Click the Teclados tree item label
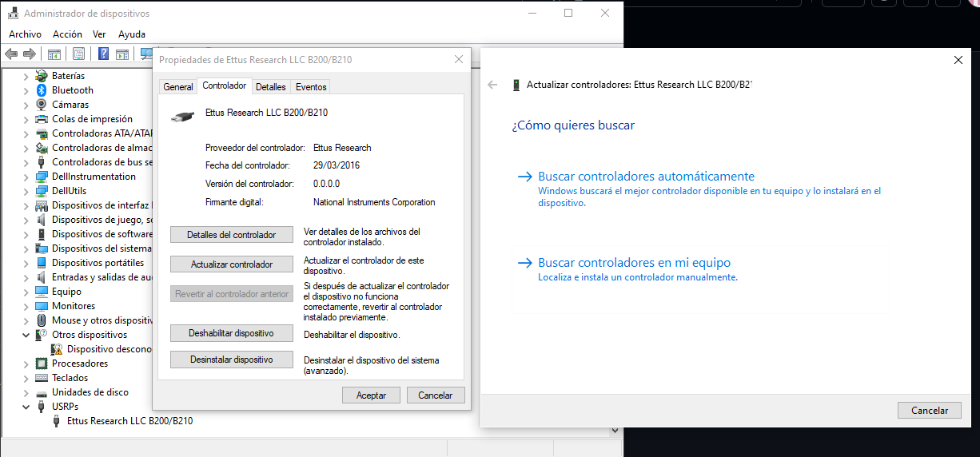This screenshot has width=980, height=457. click(70, 378)
